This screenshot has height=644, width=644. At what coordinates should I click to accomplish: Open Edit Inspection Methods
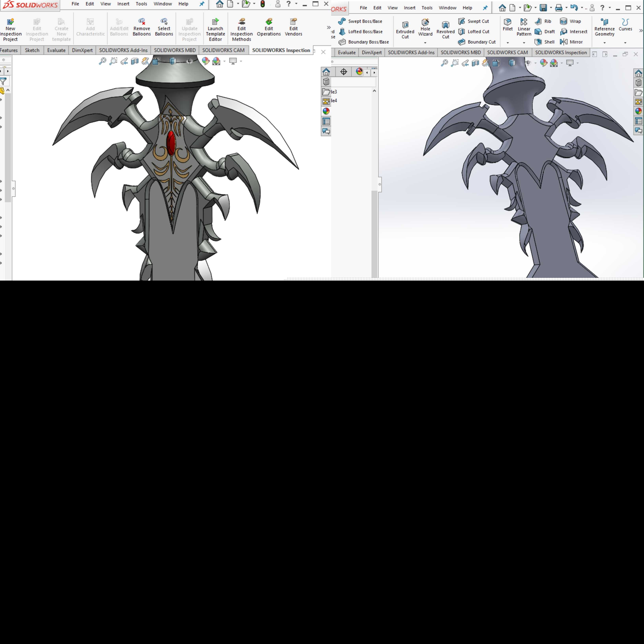[242, 30]
